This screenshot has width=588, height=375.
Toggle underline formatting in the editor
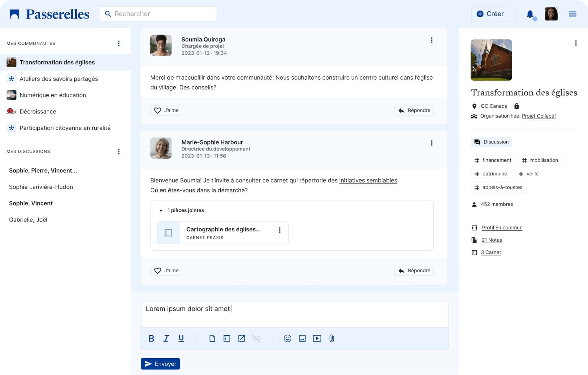[181, 338]
